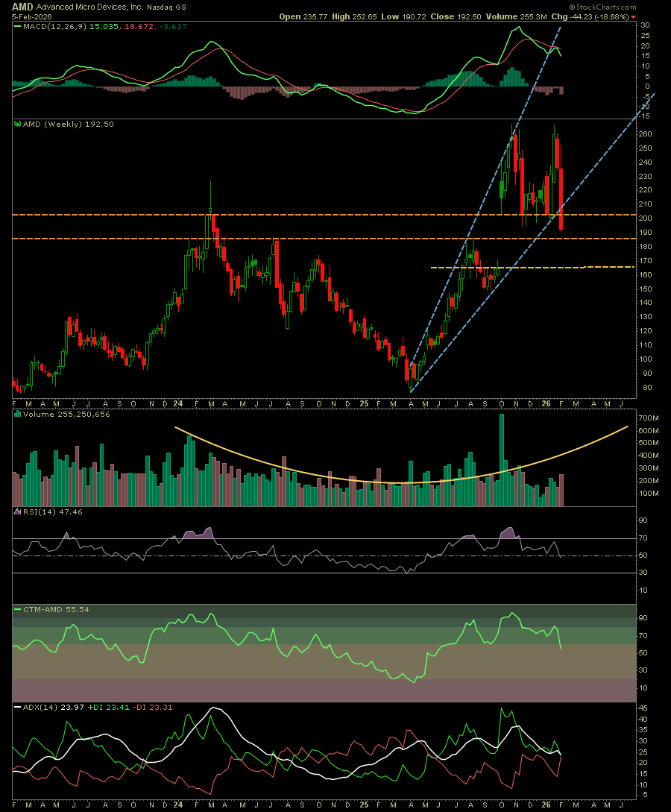The width and height of the screenshot is (671, 812).
Task: Click the red down arrow after Chg
Action: pos(634,17)
